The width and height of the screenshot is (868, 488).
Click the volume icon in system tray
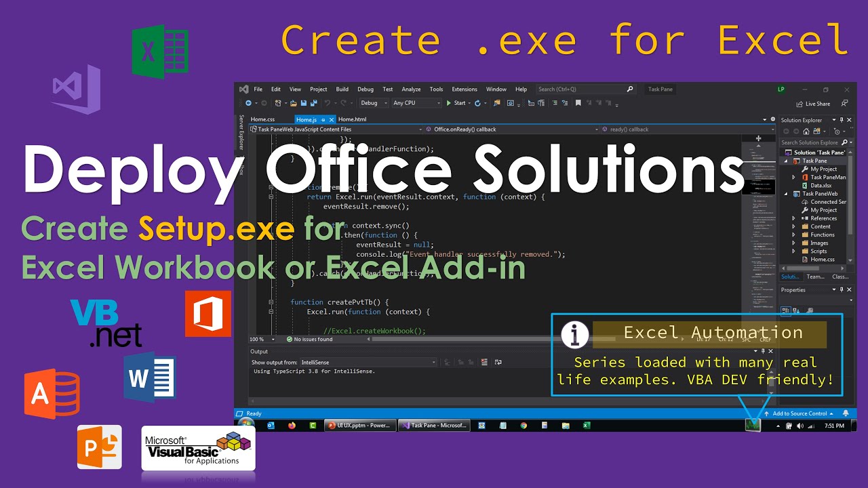pyautogui.click(x=800, y=426)
